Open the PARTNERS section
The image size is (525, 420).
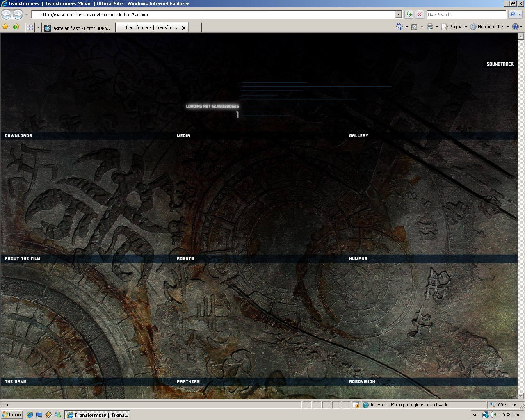pyautogui.click(x=188, y=382)
